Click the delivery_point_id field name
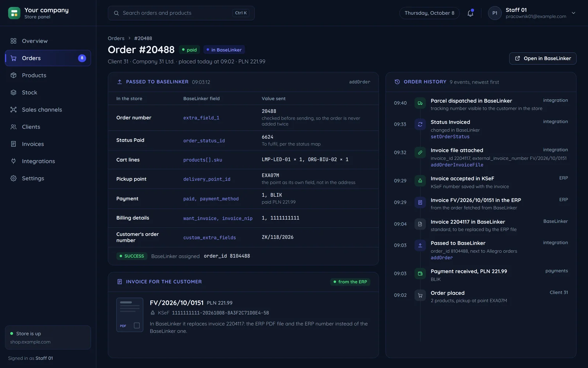Viewport: 588px width, 368px height. pos(207,179)
